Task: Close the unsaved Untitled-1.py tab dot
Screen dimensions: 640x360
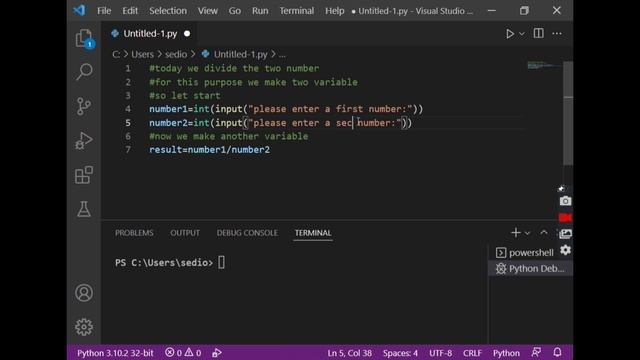Action: (187, 33)
